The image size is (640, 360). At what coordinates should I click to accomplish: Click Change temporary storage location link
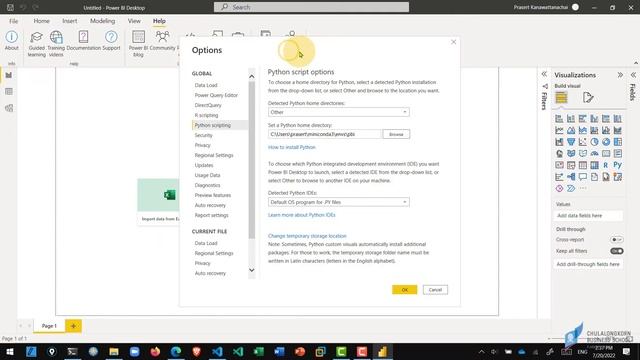coord(307,236)
